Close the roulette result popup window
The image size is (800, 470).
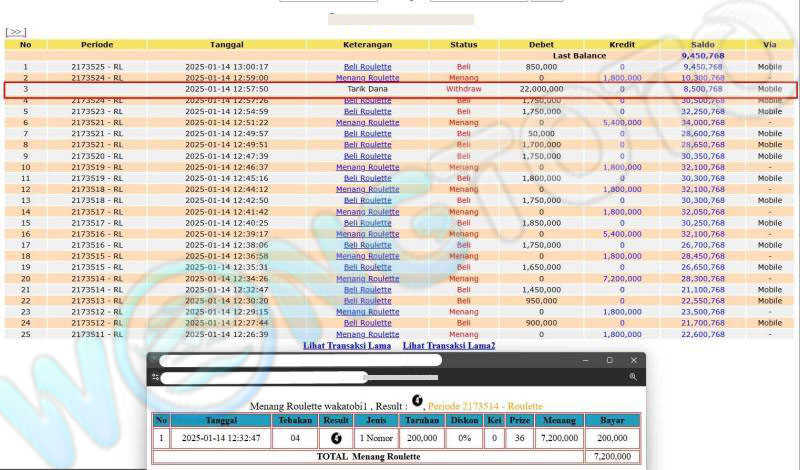(x=634, y=360)
